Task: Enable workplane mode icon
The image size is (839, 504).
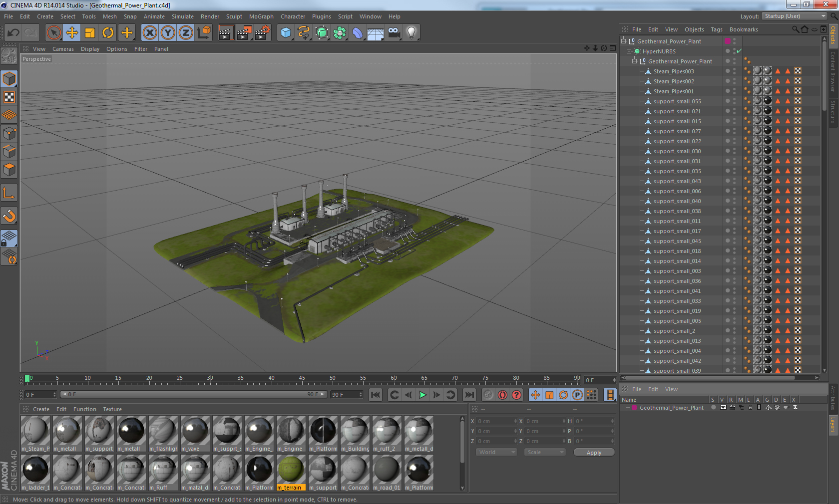Action: [x=9, y=115]
